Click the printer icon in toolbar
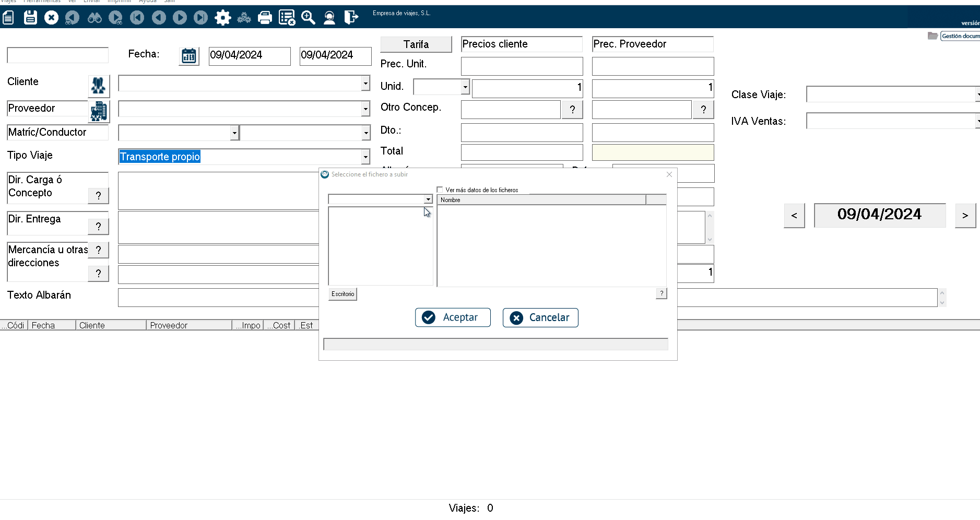 pyautogui.click(x=265, y=18)
